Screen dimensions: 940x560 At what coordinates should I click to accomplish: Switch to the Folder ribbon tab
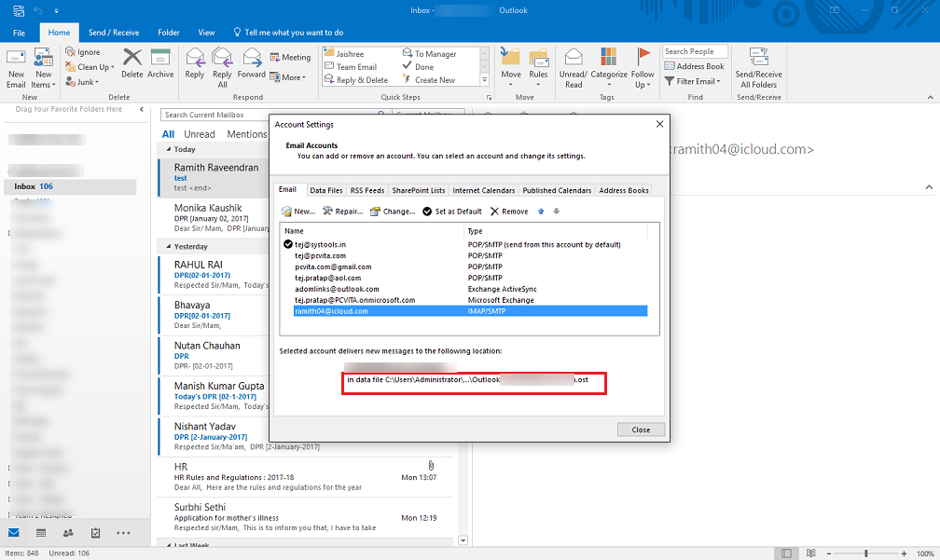click(x=169, y=33)
